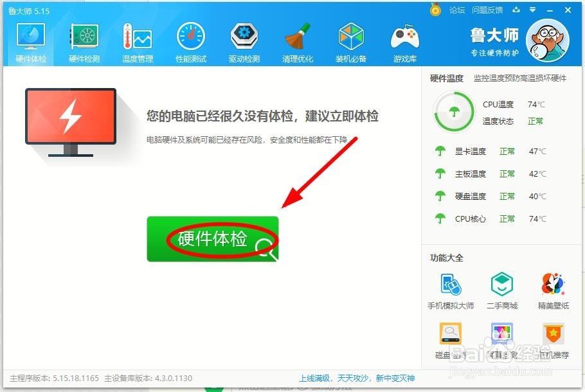
Task: Click the CPU temperature circular gauge
Action: 454,112
